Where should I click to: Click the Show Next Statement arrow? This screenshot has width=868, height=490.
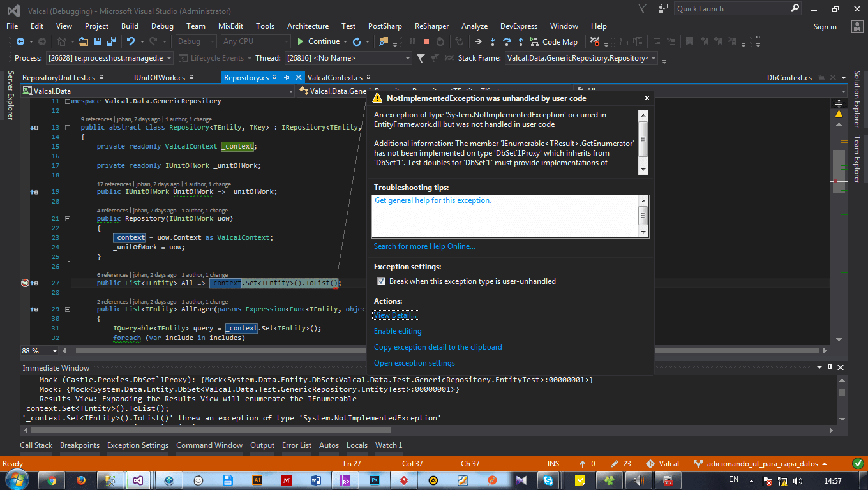[478, 41]
